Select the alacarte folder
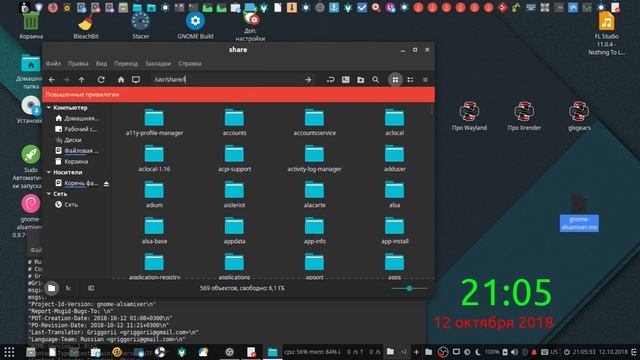640x360 pixels. coord(314,195)
